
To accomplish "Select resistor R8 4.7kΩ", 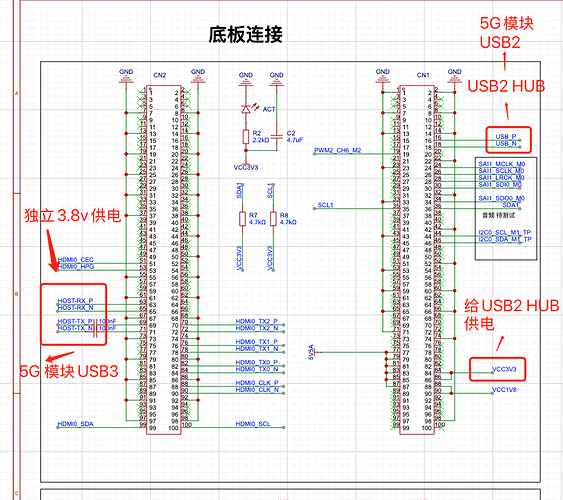I will pyautogui.click(x=273, y=219).
